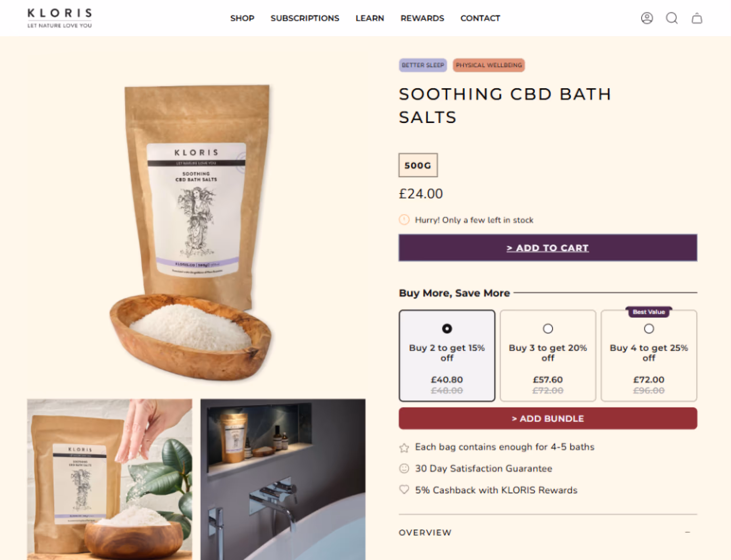
Task: Click the star icon next to baths info
Action: pos(404,447)
